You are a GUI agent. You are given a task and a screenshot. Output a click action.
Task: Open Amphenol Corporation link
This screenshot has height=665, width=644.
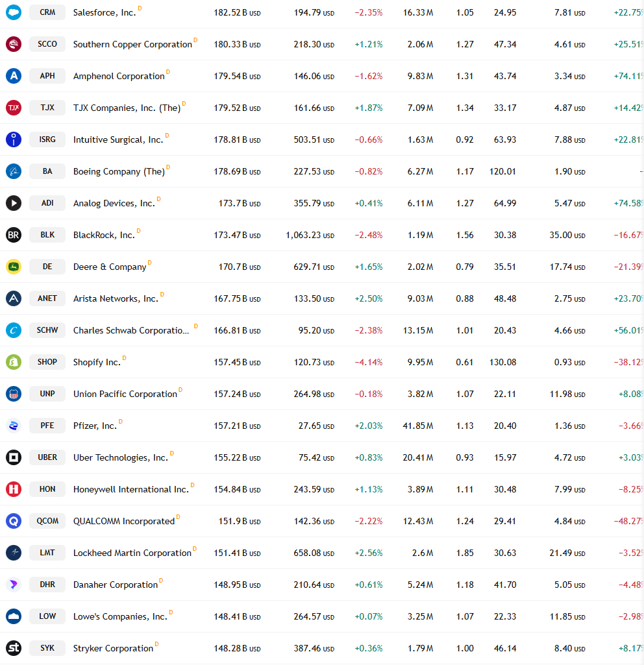pos(119,77)
